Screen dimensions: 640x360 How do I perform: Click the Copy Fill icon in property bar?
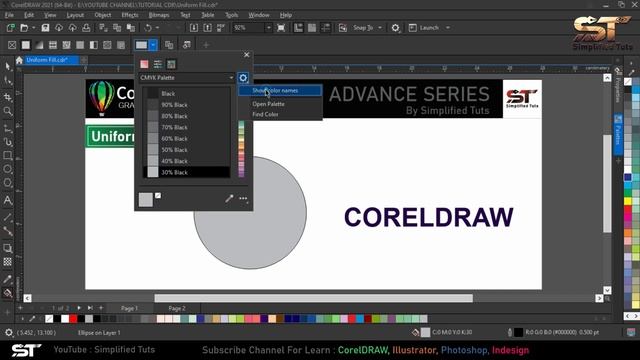click(x=169, y=45)
